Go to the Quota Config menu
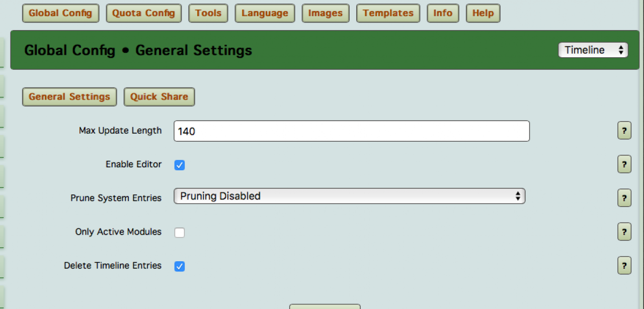The width and height of the screenshot is (644, 309). point(144,13)
